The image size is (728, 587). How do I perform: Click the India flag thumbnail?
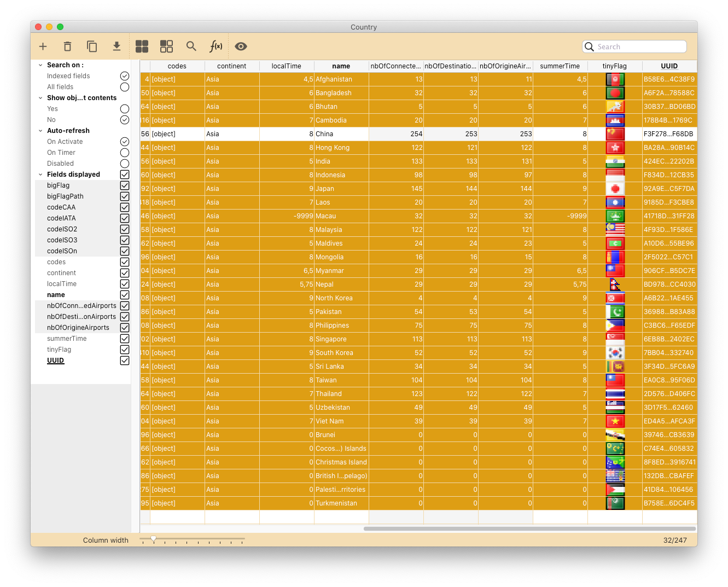pyautogui.click(x=615, y=161)
